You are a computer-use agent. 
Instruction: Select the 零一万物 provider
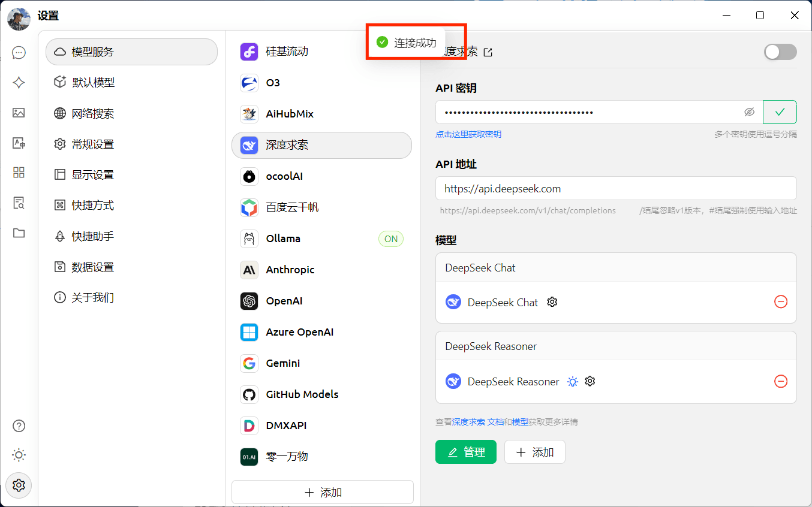coord(322,457)
